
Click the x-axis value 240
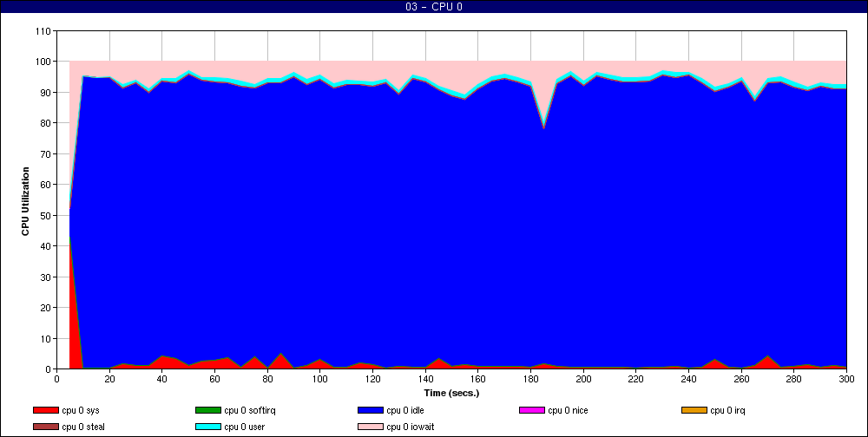click(x=688, y=379)
